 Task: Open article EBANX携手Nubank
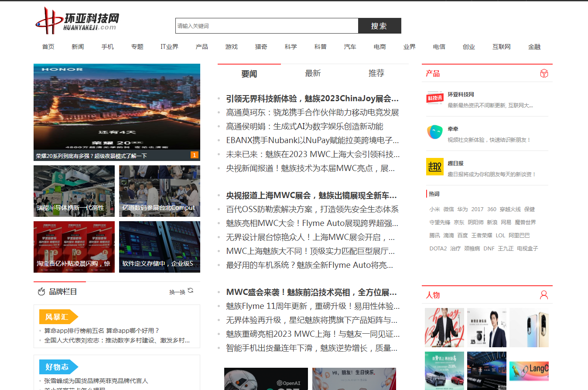(x=312, y=140)
